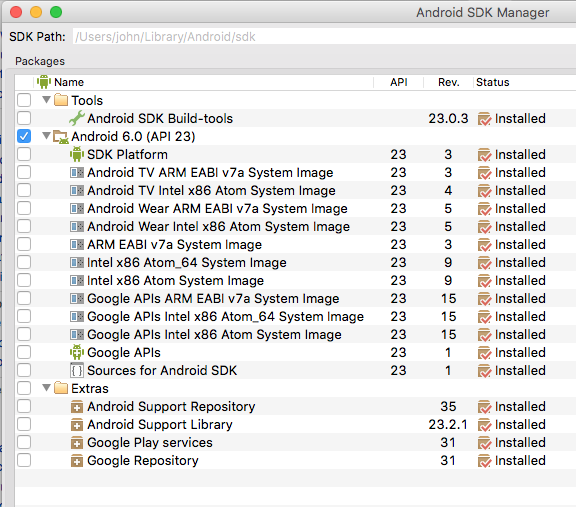Click revision 23.0.3 of Android SDK Build-tools
Image resolution: width=576 pixels, height=507 pixels.
click(x=448, y=118)
